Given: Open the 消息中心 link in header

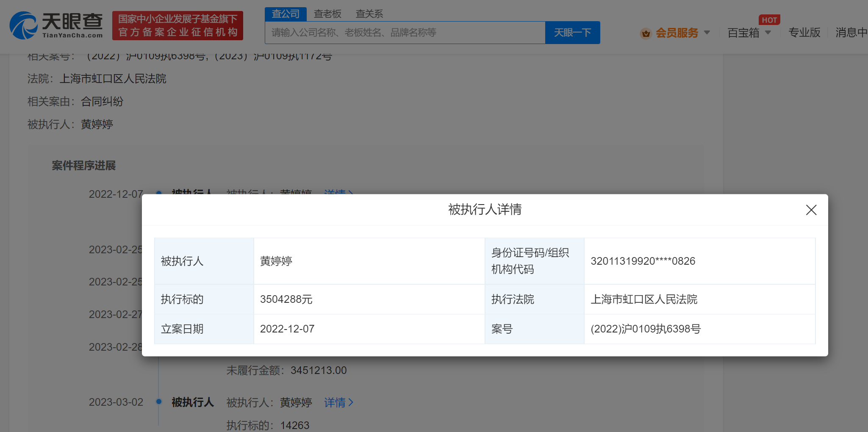Looking at the screenshot, I should (x=851, y=33).
